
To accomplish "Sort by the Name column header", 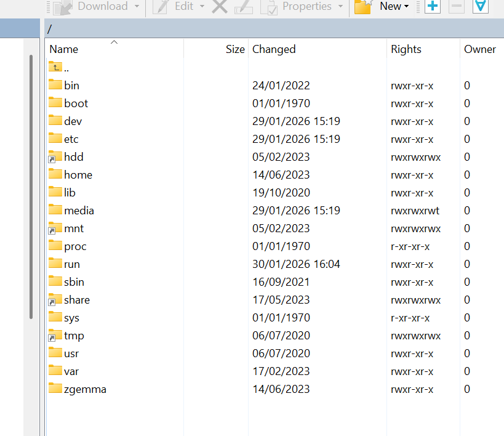I will [115, 49].
